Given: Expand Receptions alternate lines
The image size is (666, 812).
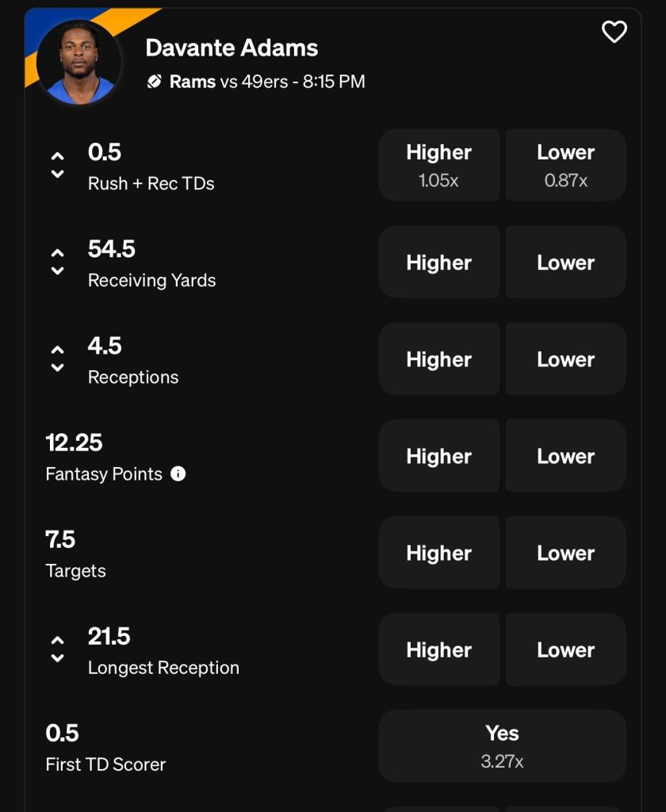Looking at the screenshot, I should pyautogui.click(x=57, y=359).
